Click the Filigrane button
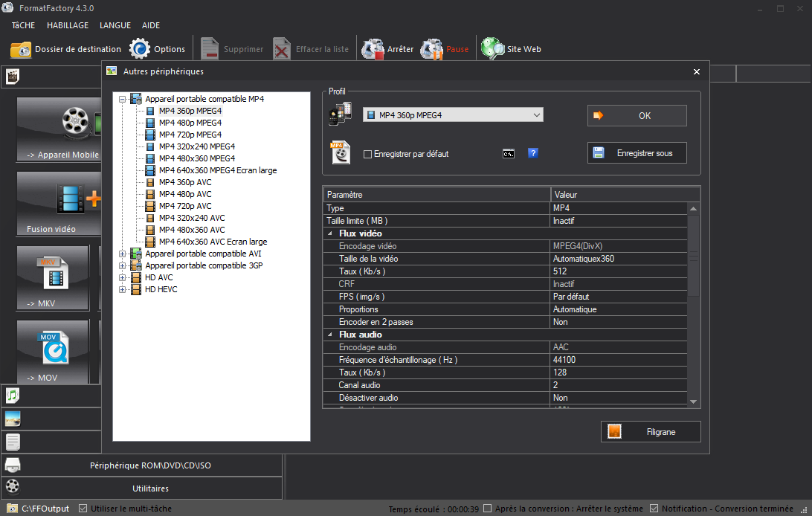812x516 pixels. coord(651,432)
